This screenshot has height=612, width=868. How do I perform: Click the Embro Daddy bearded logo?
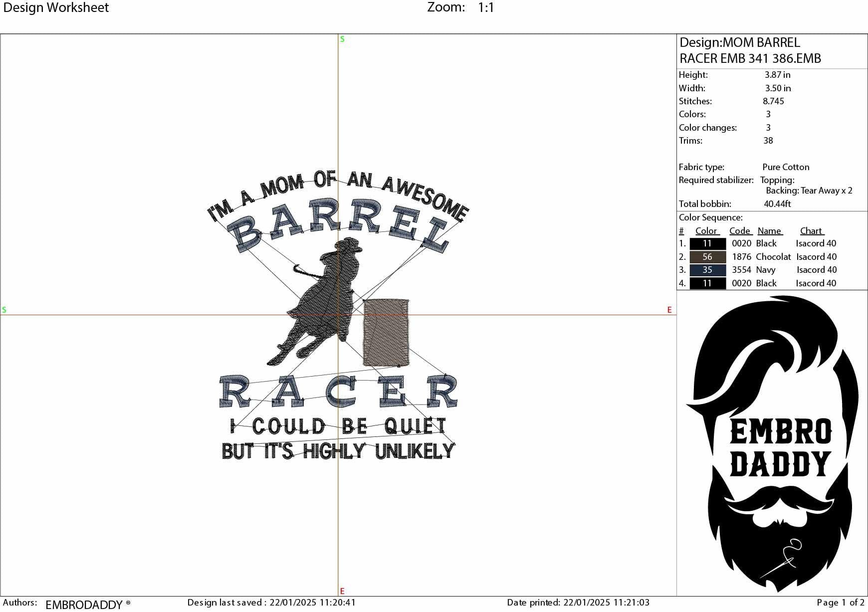click(773, 443)
